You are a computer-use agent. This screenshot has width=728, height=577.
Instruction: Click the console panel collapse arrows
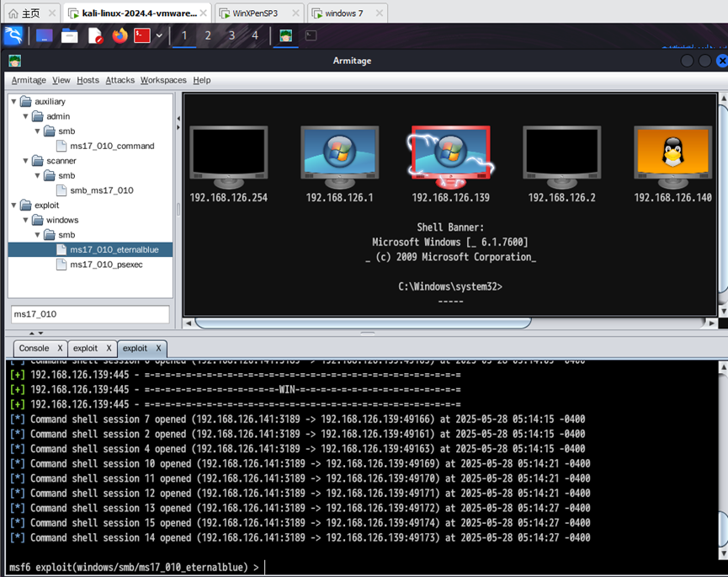click(36, 333)
